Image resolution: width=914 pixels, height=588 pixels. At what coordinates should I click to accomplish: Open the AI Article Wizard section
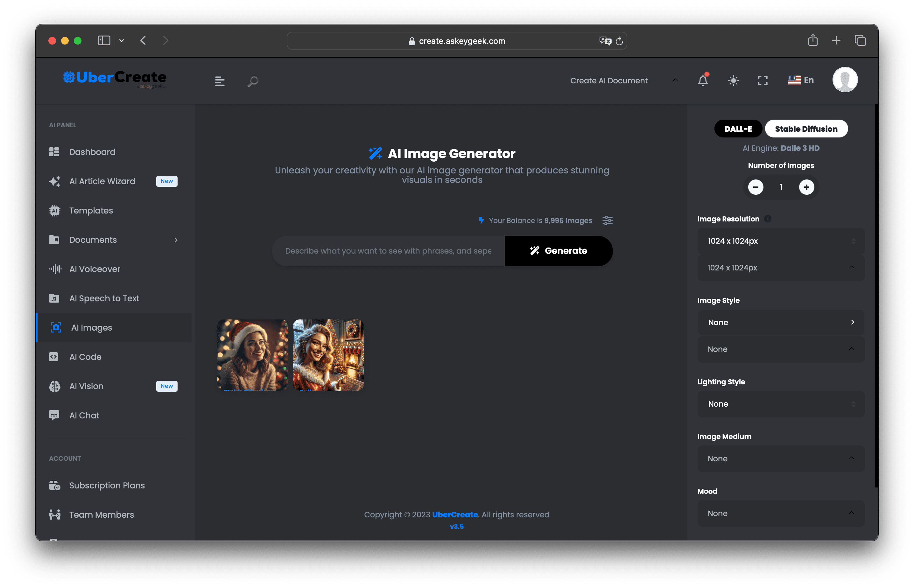click(102, 181)
